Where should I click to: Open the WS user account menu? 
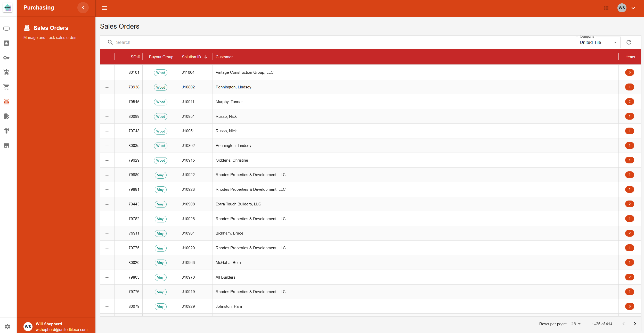click(622, 8)
